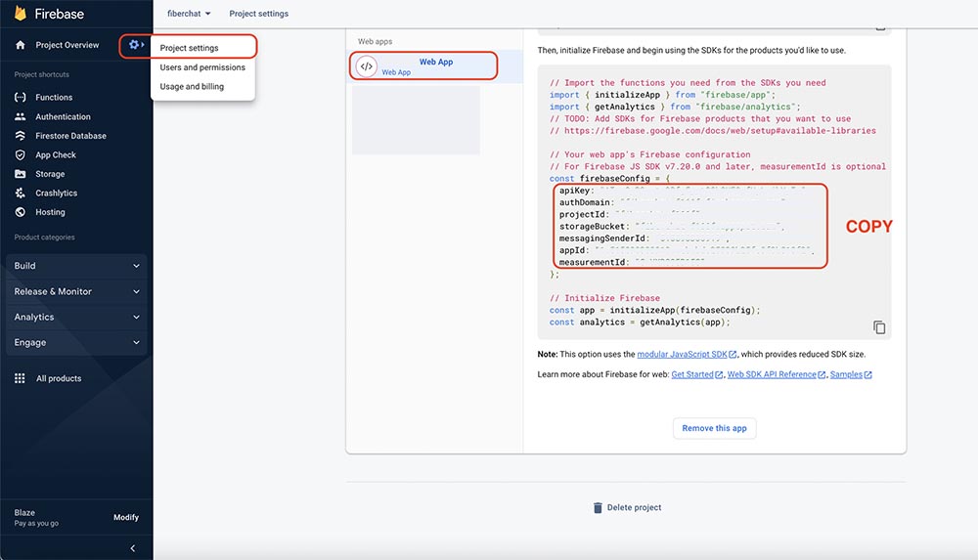This screenshot has height=560, width=978.
Task: Click Remove this app button
Action: (714, 428)
